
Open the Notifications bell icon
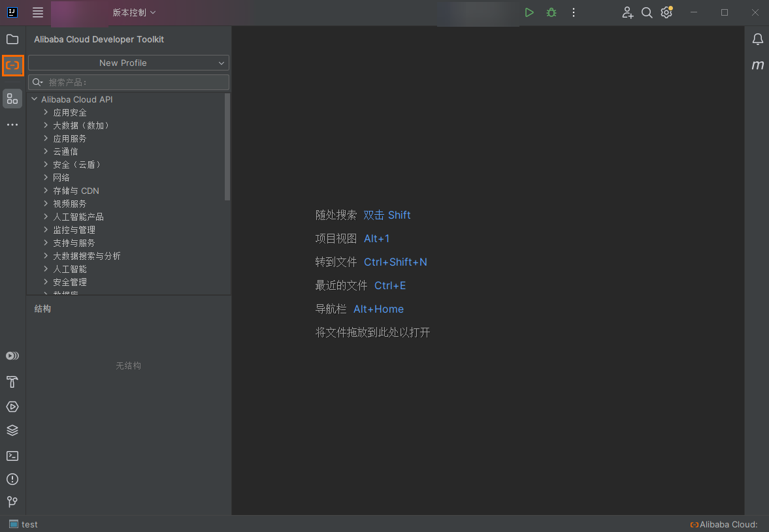pyautogui.click(x=758, y=39)
